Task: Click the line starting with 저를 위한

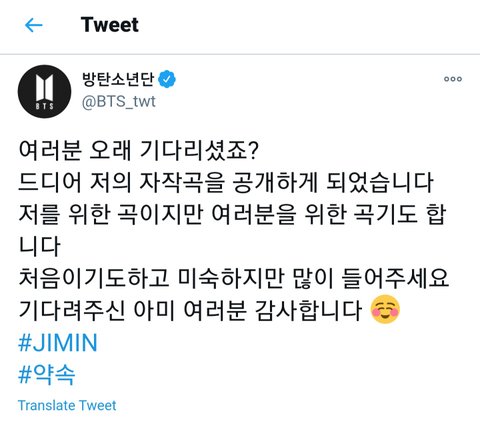Action: point(232,214)
